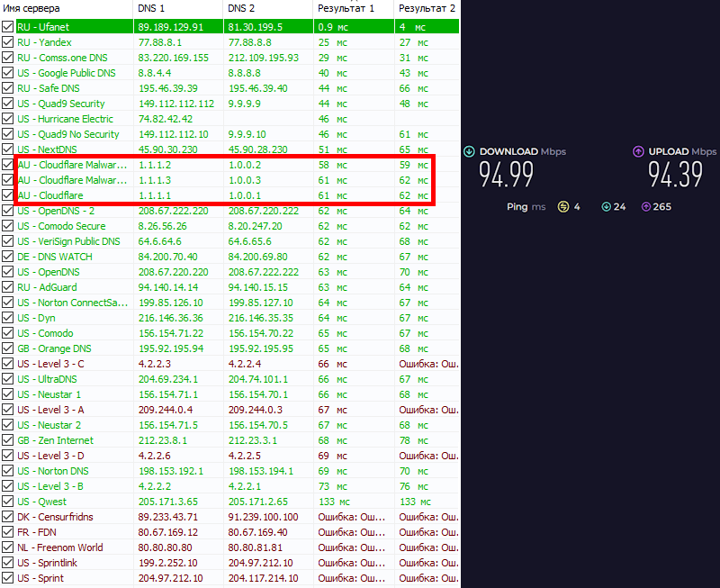
Task: Disable the DK - Censurfridns checkbox
Action: point(8,517)
